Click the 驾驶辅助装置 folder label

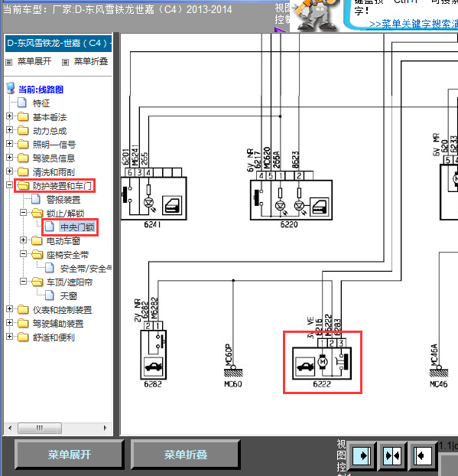pyautogui.click(x=58, y=324)
